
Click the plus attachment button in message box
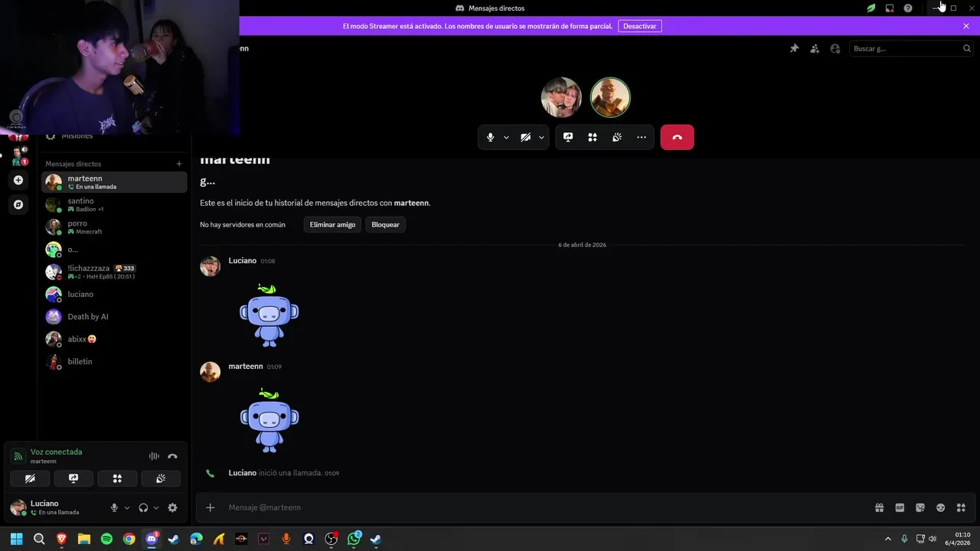pyautogui.click(x=211, y=507)
